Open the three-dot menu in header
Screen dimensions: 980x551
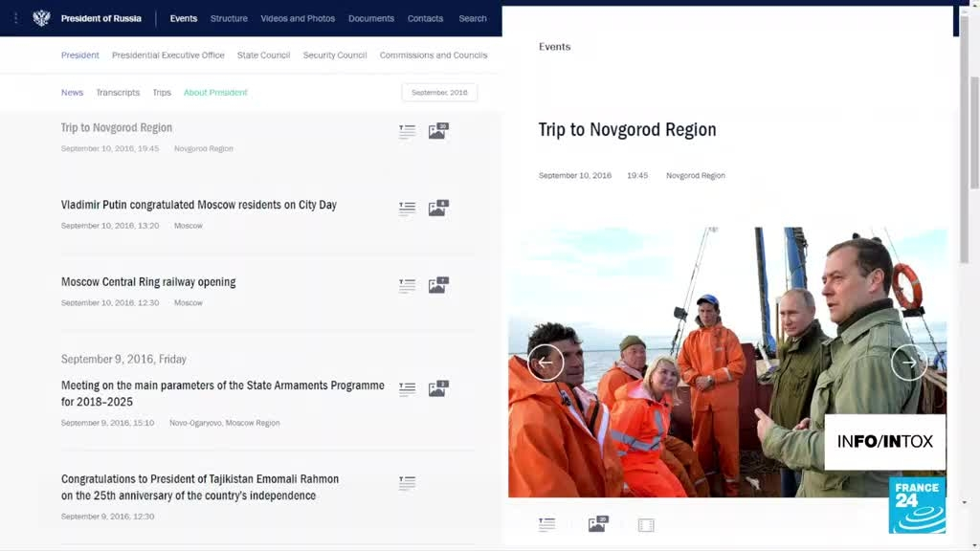15,18
